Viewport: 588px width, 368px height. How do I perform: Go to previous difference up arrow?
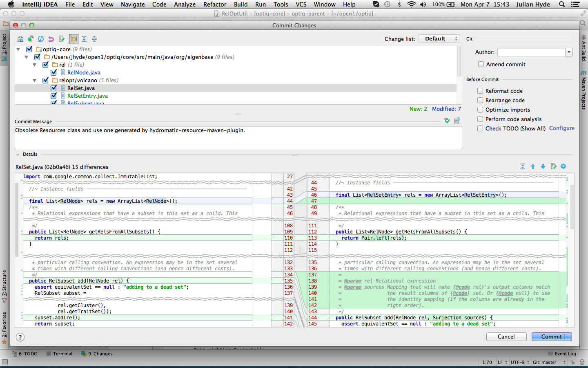coord(533,166)
